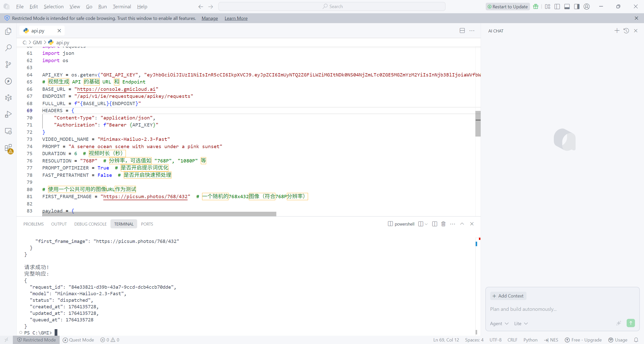The image size is (644, 344).
Task: Kill terminal using the trash icon
Action: [x=443, y=224]
